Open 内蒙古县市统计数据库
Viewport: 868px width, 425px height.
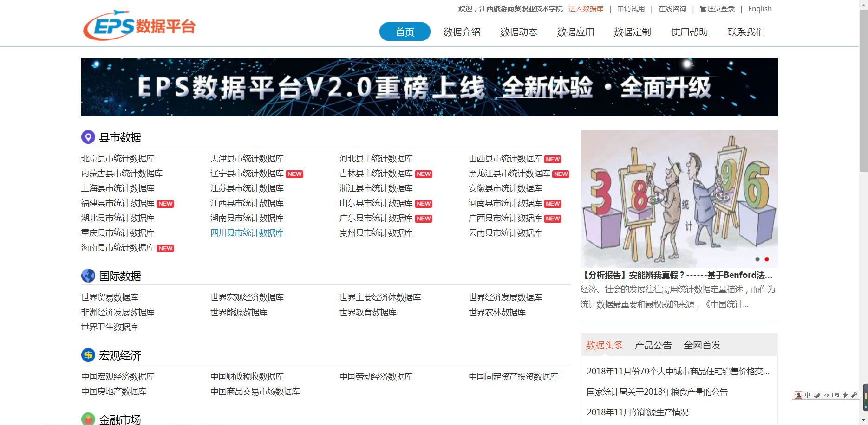(x=122, y=174)
